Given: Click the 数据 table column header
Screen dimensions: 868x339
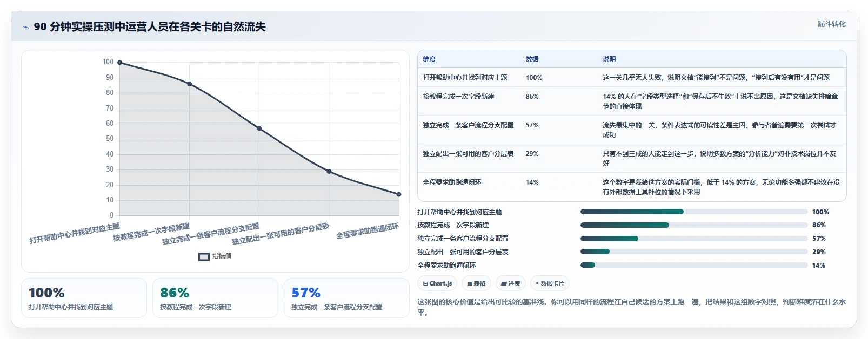Looking at the screenshot, I should pyautogui.click(x=532, y=59).
